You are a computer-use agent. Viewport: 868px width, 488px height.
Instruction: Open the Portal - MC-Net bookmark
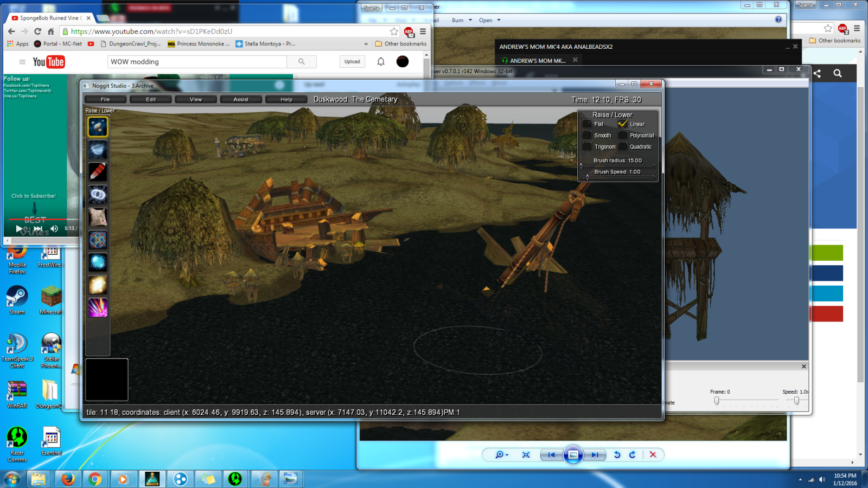[x=58, y=44]
